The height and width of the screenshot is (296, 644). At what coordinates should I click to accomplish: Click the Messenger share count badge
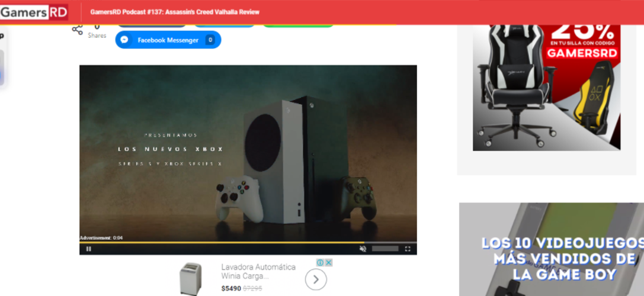[x=210, y=40]
